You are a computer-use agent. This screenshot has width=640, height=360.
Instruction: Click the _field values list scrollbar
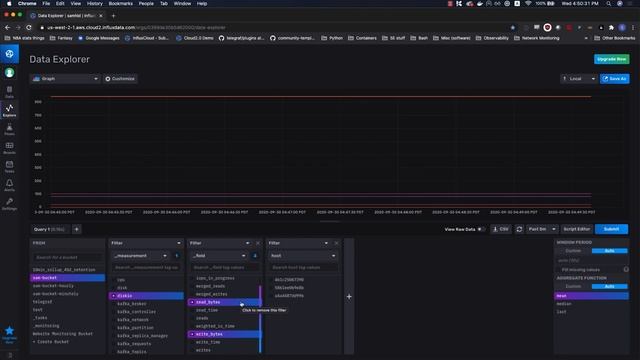(260, 318)
